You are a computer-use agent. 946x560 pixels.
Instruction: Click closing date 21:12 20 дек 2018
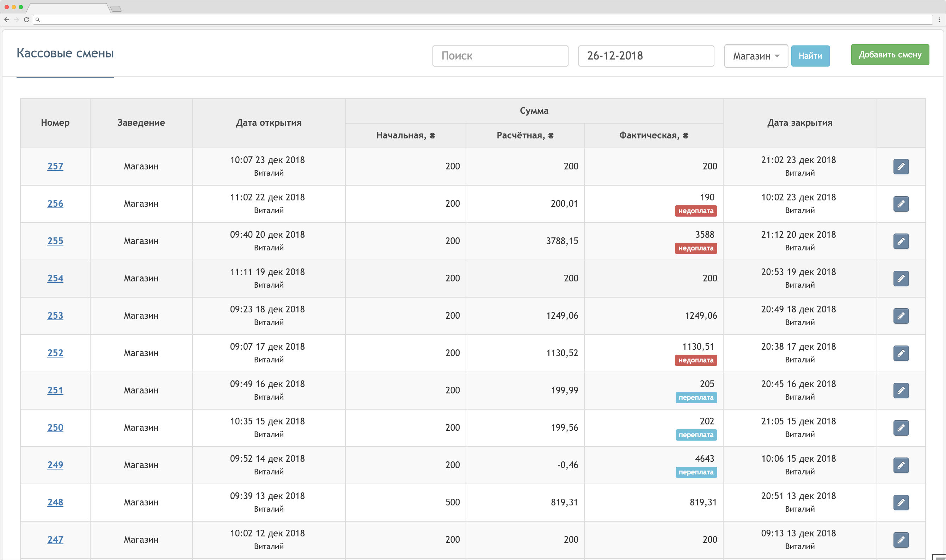point(798,234)
